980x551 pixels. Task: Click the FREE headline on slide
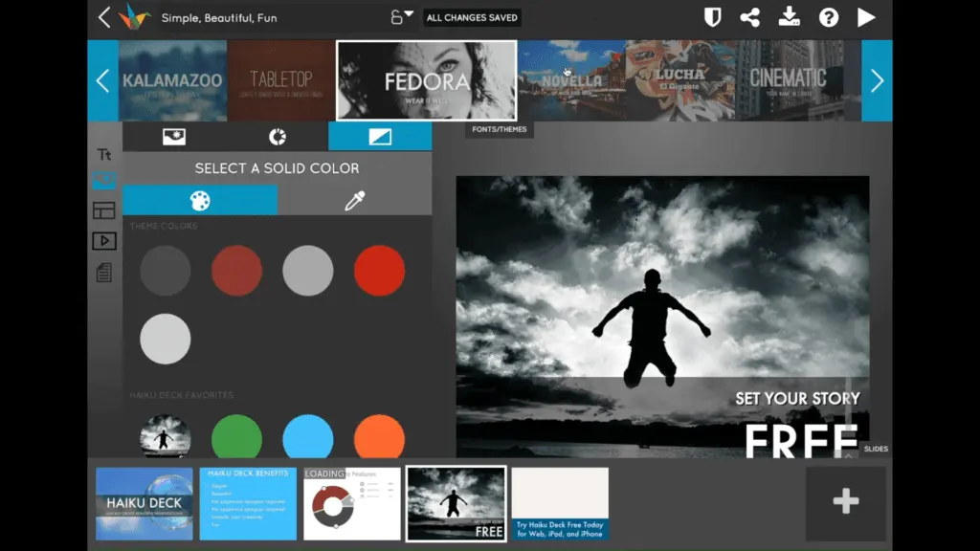[x=801, y=440]
